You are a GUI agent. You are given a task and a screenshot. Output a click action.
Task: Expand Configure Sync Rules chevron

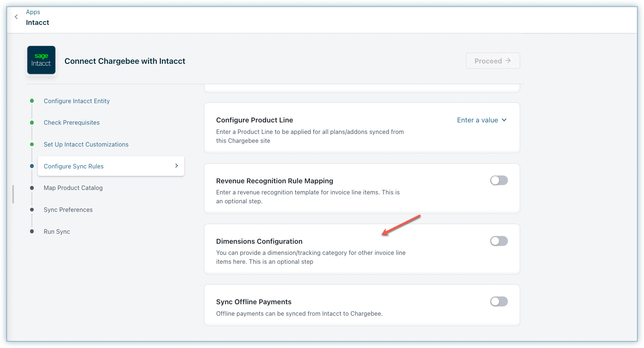[x=176, y=166]
